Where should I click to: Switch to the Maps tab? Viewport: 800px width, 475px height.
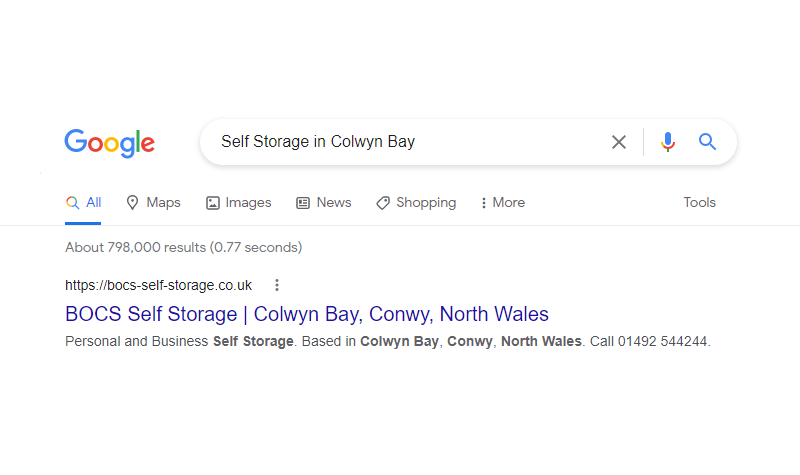(153, 203)
